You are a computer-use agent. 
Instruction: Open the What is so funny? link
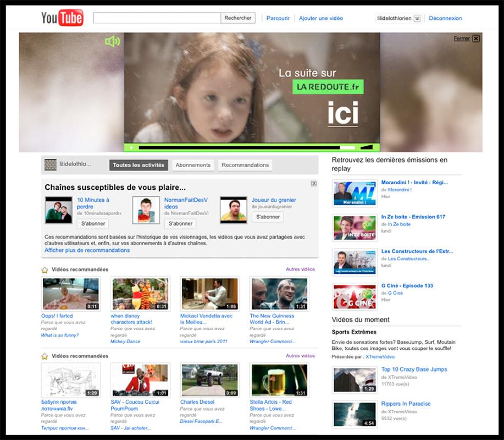(x=60, y=335)
